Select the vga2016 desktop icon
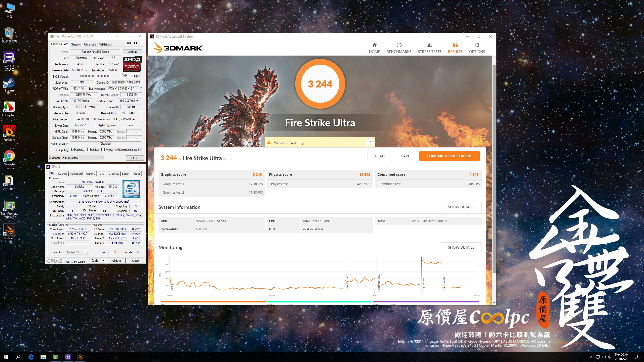The image size is (644, 362). click(x=9, y=183)
